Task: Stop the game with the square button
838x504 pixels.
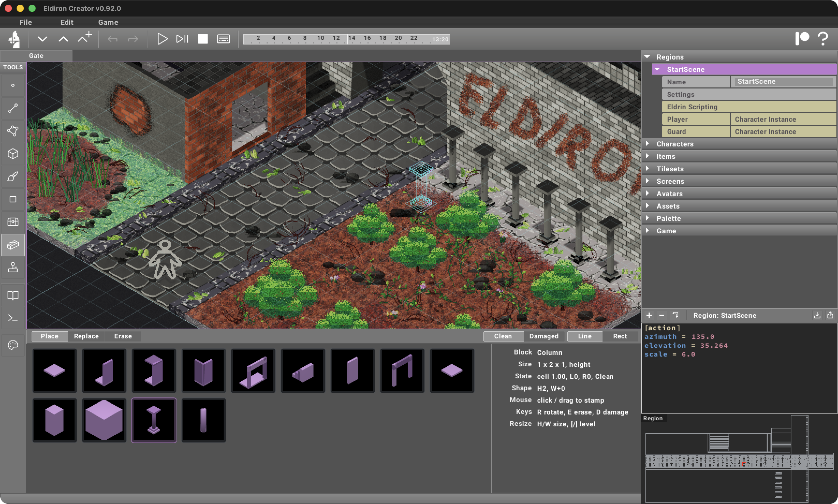Action: pos(203,39)
